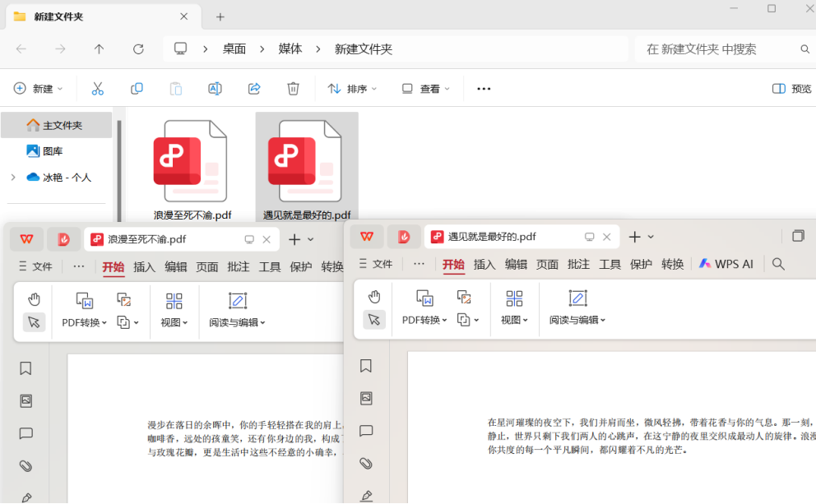
Task: Select the arrow select tool in the left WPS window
Action: (35, 322)
